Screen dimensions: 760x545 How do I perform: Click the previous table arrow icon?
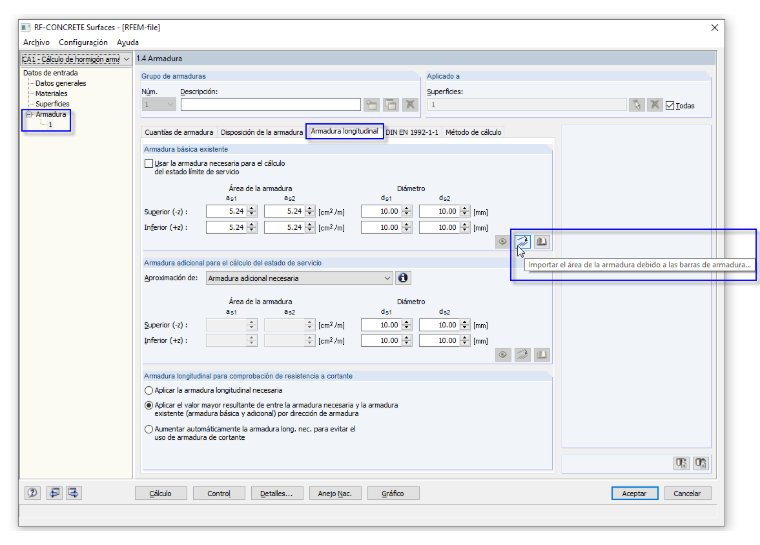click(x=54, y=493)
